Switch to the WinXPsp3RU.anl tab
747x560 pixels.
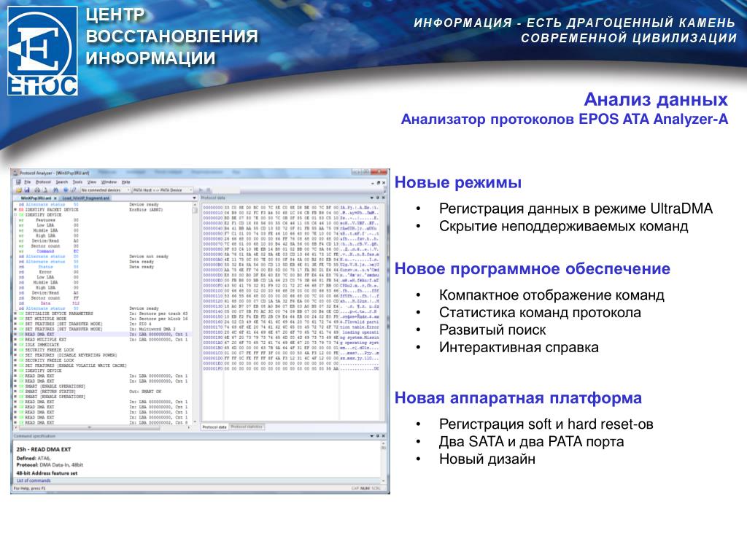[36, 198]
